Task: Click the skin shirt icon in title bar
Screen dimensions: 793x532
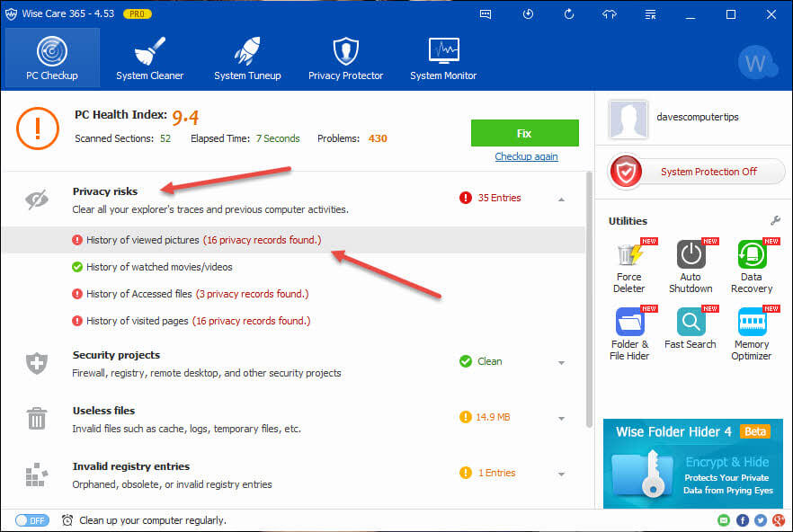Action: pos(610,14)
